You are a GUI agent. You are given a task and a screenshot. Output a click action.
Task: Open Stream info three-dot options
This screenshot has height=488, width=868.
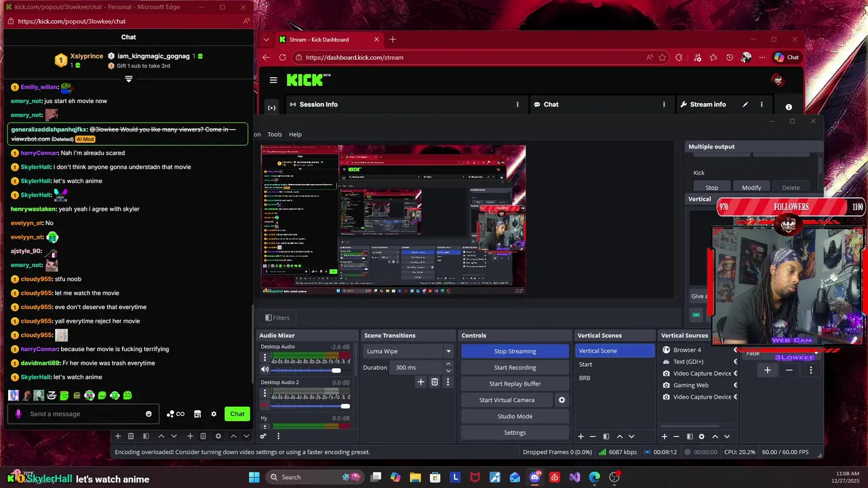point(762,104)
